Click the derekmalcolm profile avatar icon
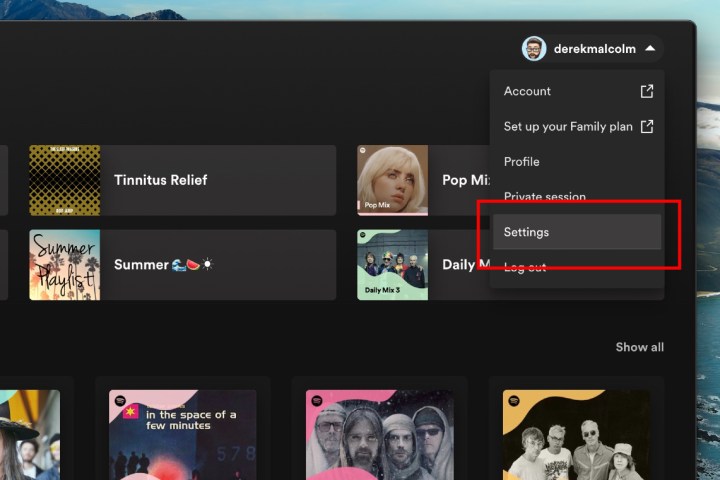This screenshot has height=480, width=720. [x=534, y=48]
